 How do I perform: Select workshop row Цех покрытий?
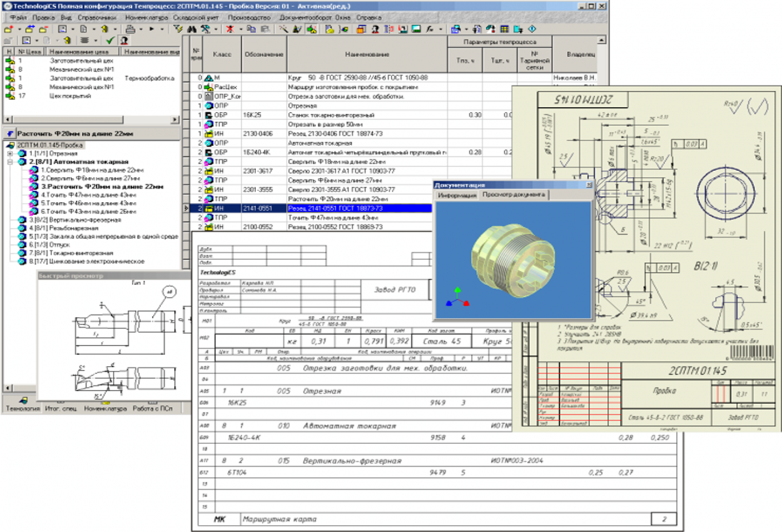coord(69,96)
